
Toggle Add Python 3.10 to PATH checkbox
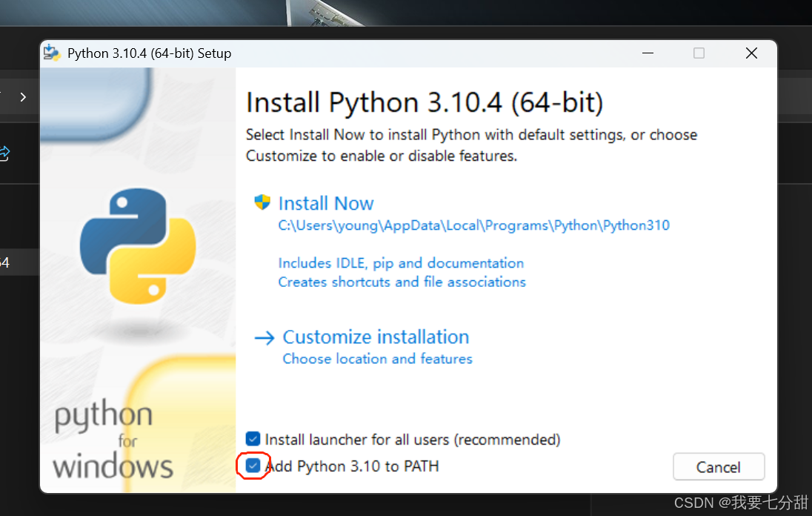tap(253, 466)
